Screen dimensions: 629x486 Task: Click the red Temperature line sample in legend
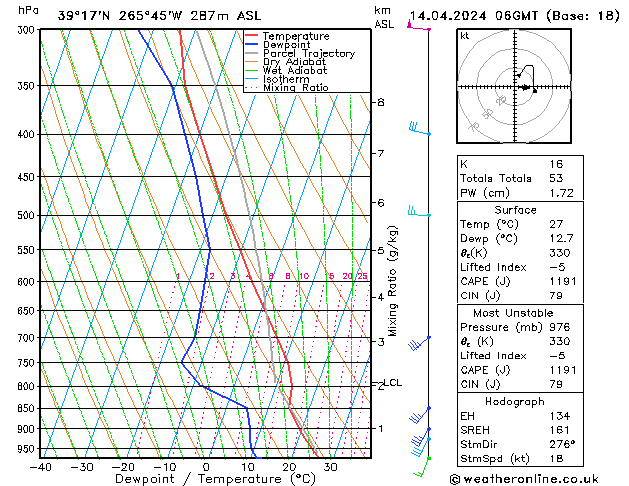[x=252, y=35]
